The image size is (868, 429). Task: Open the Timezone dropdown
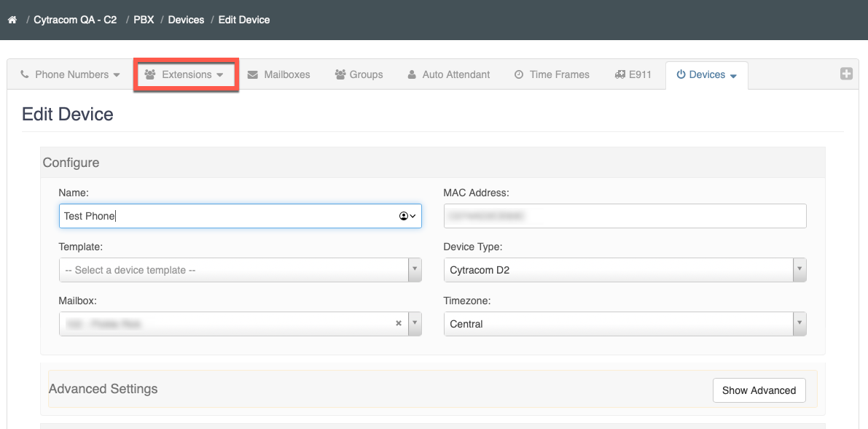[x=625, y=324]
